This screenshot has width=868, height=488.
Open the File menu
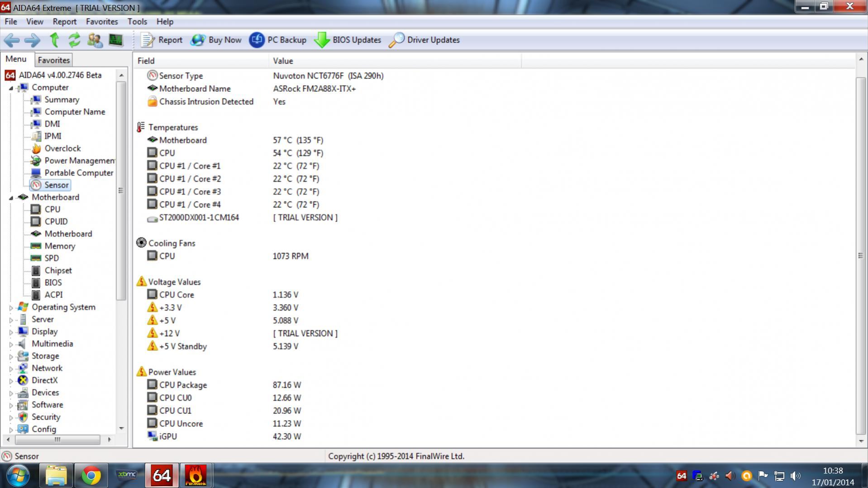(11, 22)
